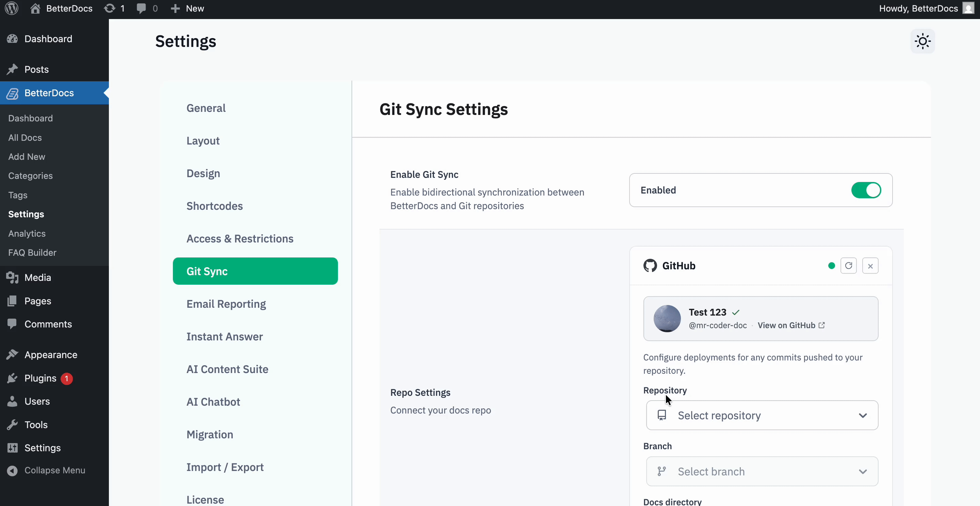Open BetterDocs site home icon
Viewport: 980px width, 506px height.
click(x=35, y=9)
